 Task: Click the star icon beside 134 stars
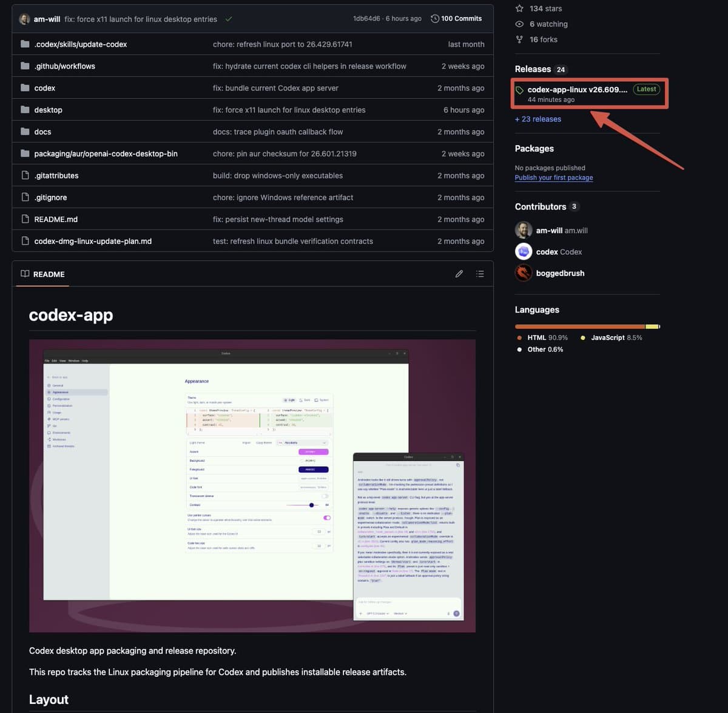click(519, 8)
